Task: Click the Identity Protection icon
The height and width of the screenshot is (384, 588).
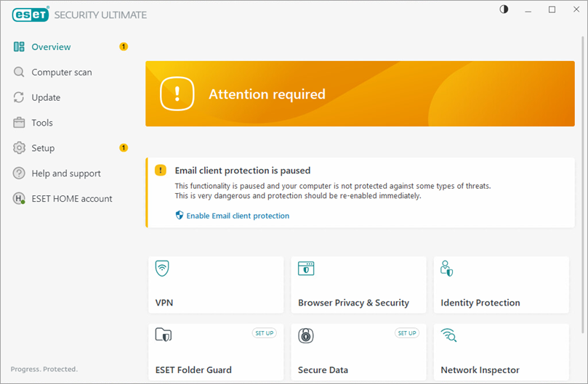Action: (x=447, y=269)
